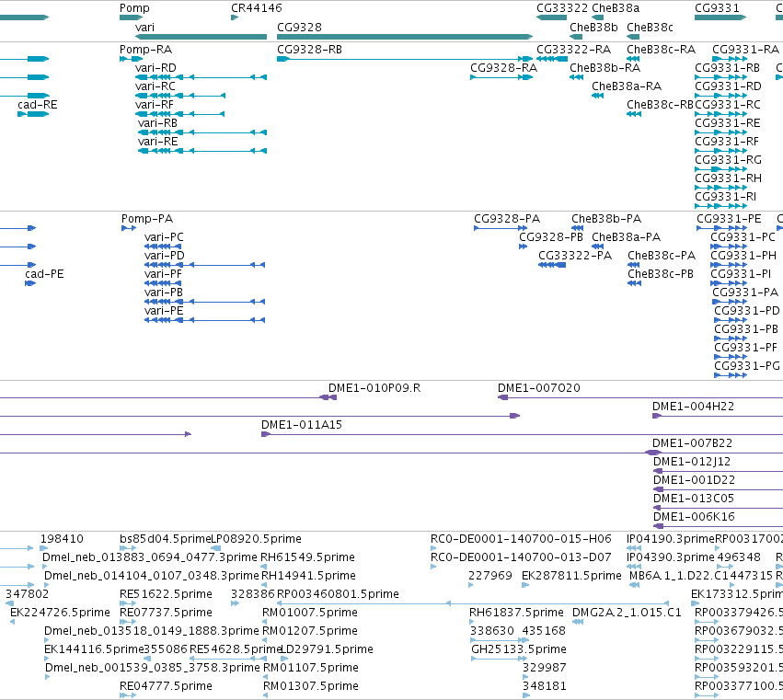783x700 pixels.
Task: Select the vari-RF transcript label
Action: [x=155, y=105]
